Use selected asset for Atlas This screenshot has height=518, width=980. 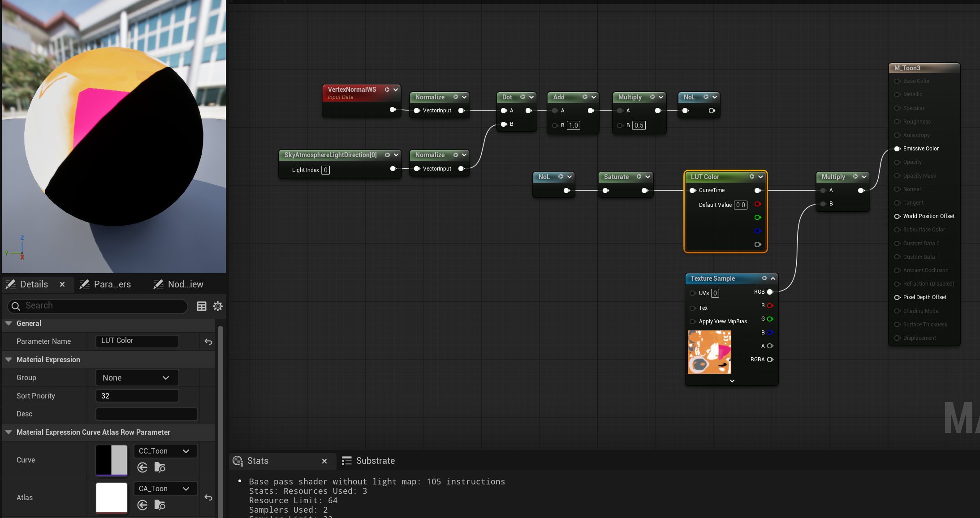[142, 505]
